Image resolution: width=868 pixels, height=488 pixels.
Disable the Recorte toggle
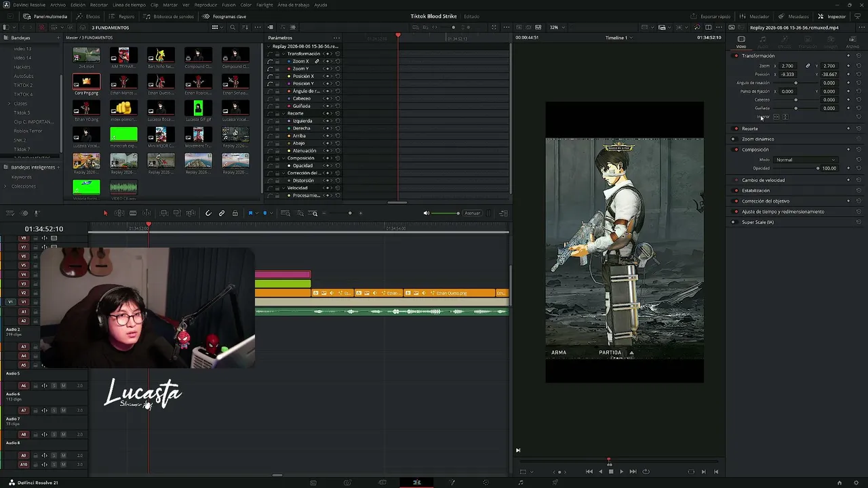tap(736, 129)
